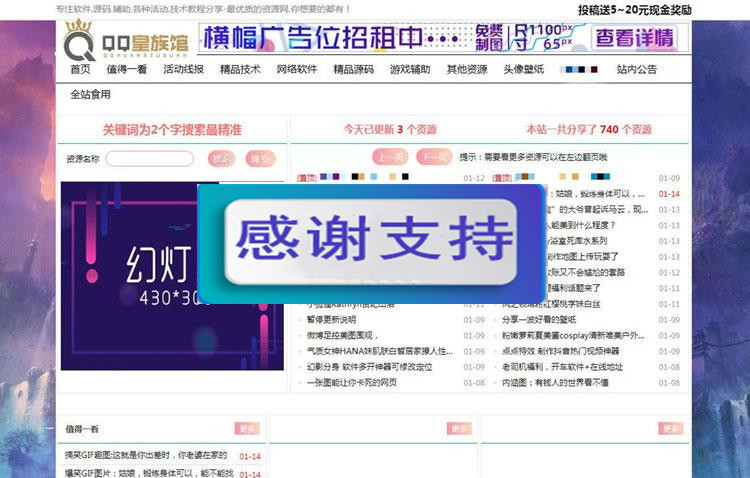Click 更多 button in right bottom panel

click(x=671, y=429)
